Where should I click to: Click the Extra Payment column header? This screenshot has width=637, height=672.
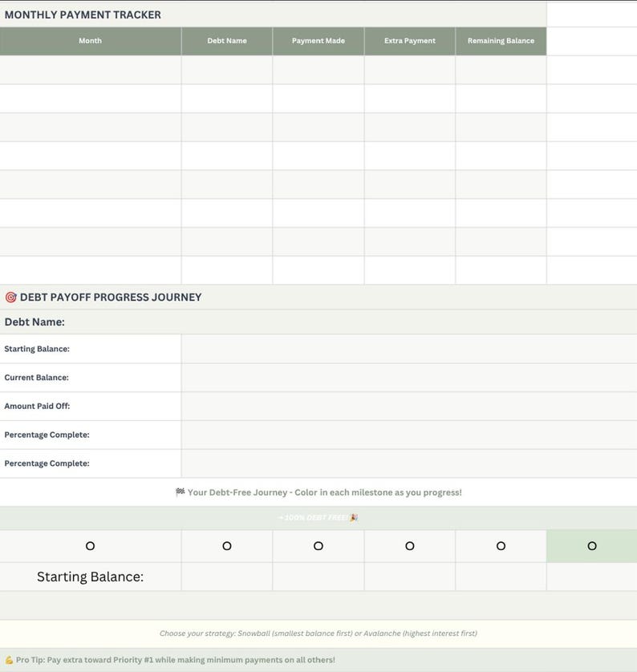coord(410,41)
